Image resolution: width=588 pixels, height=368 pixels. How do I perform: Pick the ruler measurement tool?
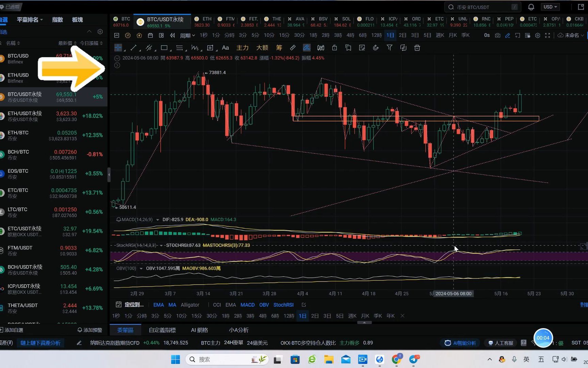click(293, 48)
